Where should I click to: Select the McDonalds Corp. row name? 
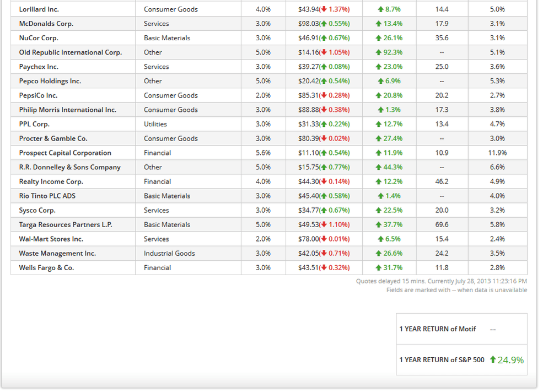[x=46, y=24]
